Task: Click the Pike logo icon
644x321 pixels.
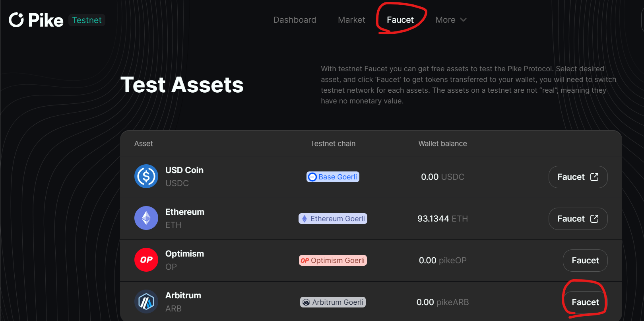Action: coord(16,20)
